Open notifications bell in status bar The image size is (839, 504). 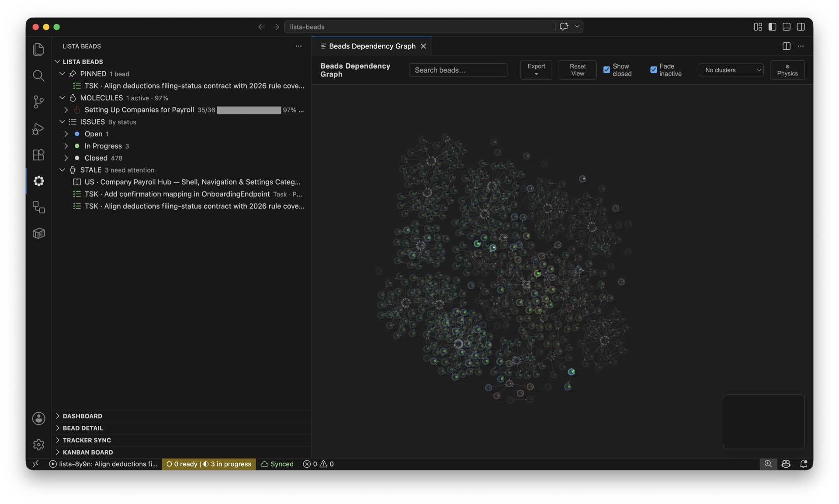(803, 464)
